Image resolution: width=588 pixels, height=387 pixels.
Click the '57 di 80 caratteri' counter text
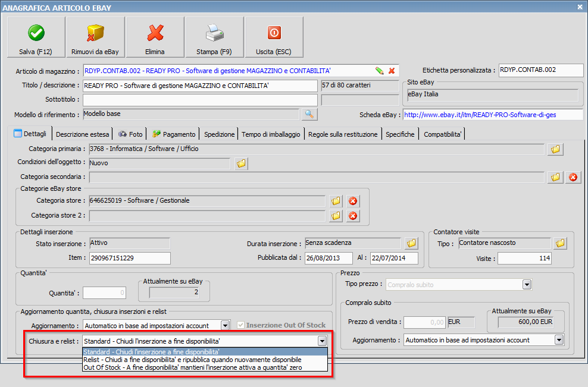[346, 85]
